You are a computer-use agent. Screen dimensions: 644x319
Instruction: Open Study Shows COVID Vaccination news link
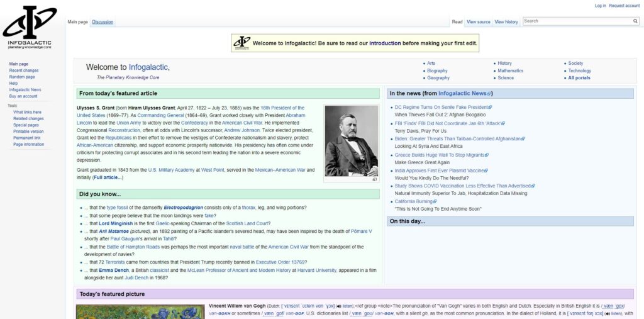[462, 186]
